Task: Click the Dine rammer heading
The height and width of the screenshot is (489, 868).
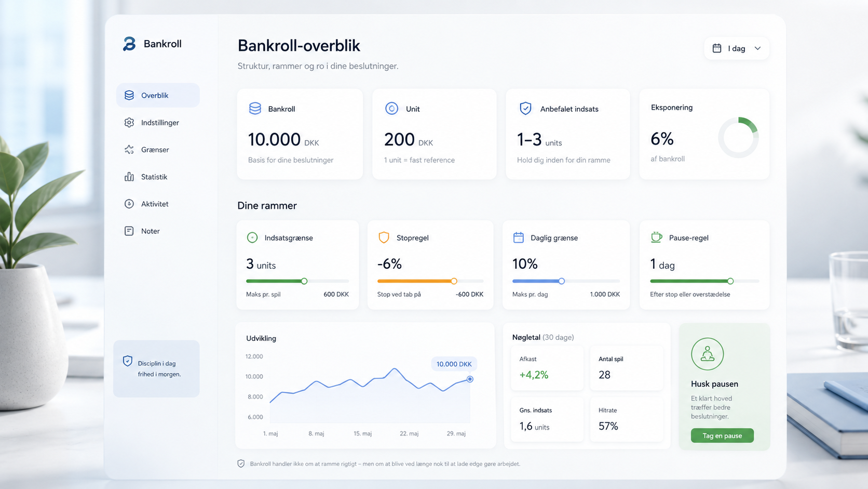Action: (x=267, y=205)
